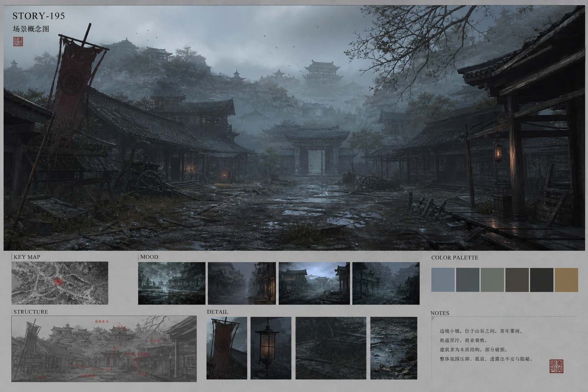Open the torn red banner detail image
This screenshot has height=392, width=588.
(227, 348)
